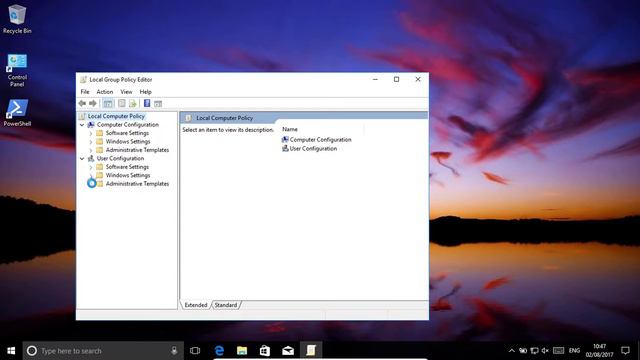Viewport: 640px width, 360px height.
Task: Click the Properties toolbar icon
Action: pos(122,104)
